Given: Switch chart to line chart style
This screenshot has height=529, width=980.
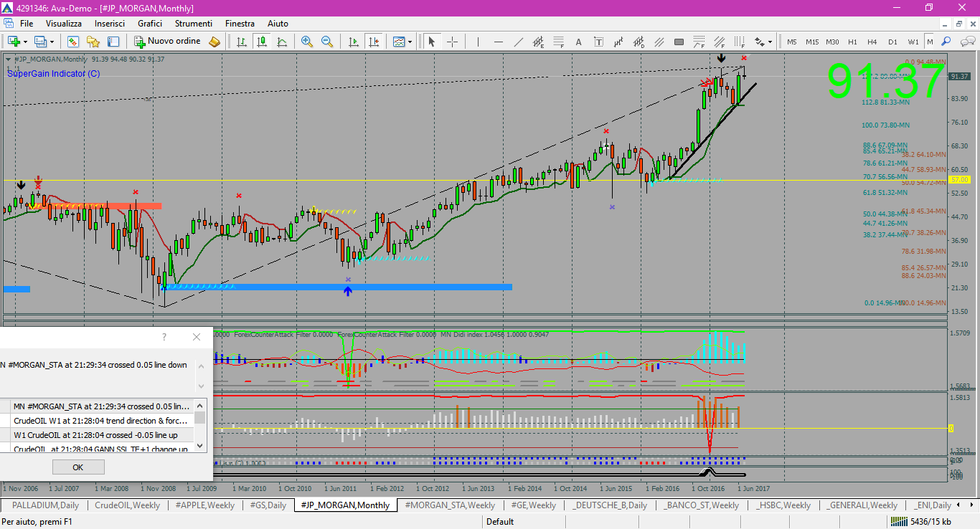Looking at the screenshot, I should click(x=282, y=42).
